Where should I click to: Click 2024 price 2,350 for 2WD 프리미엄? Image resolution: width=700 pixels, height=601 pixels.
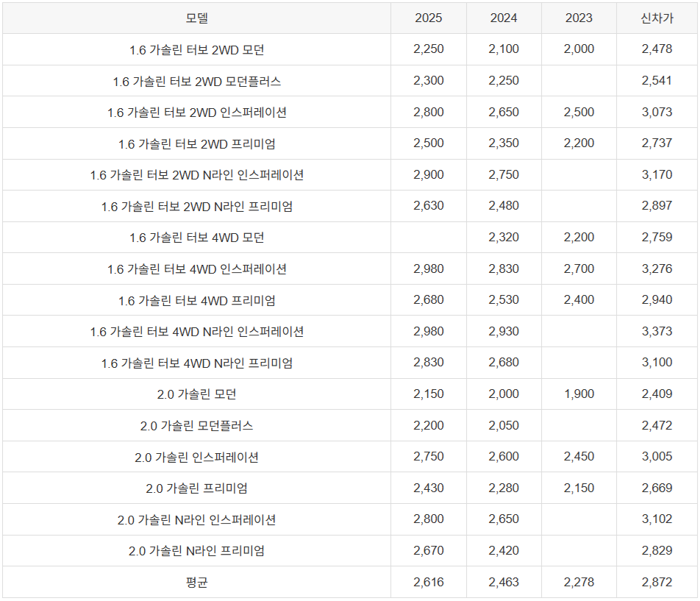click(x=504, y=143)
